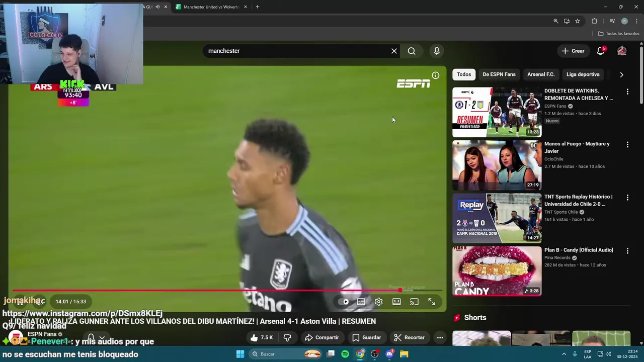Open OBS Studio from the taskbar

coord(375,354)
